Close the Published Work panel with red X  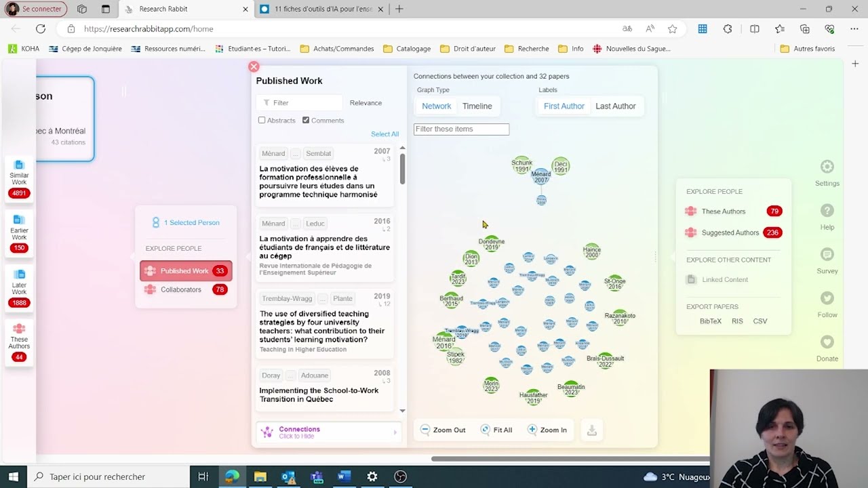pos(254,66)
